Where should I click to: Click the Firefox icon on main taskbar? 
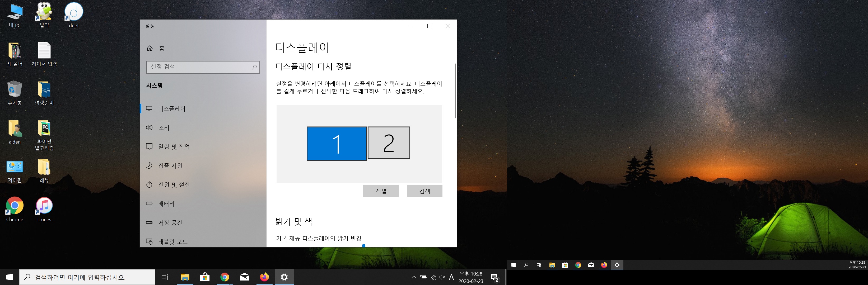click(264, 277)
